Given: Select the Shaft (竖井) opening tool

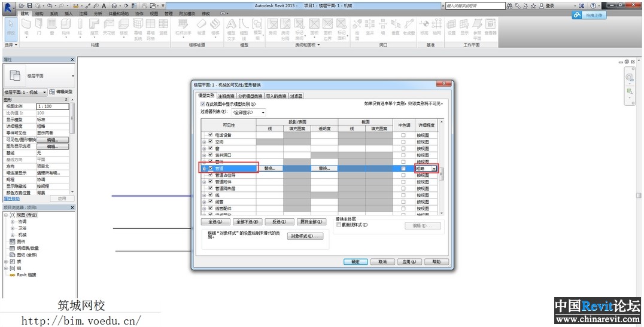Looking at the screenshot, I should pos(370,28).
